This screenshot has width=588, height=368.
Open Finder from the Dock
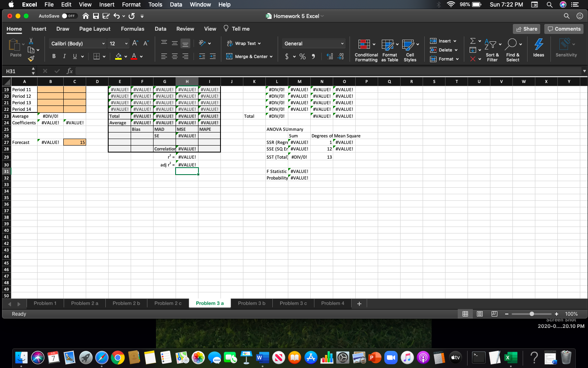click(x=21, y=358)
